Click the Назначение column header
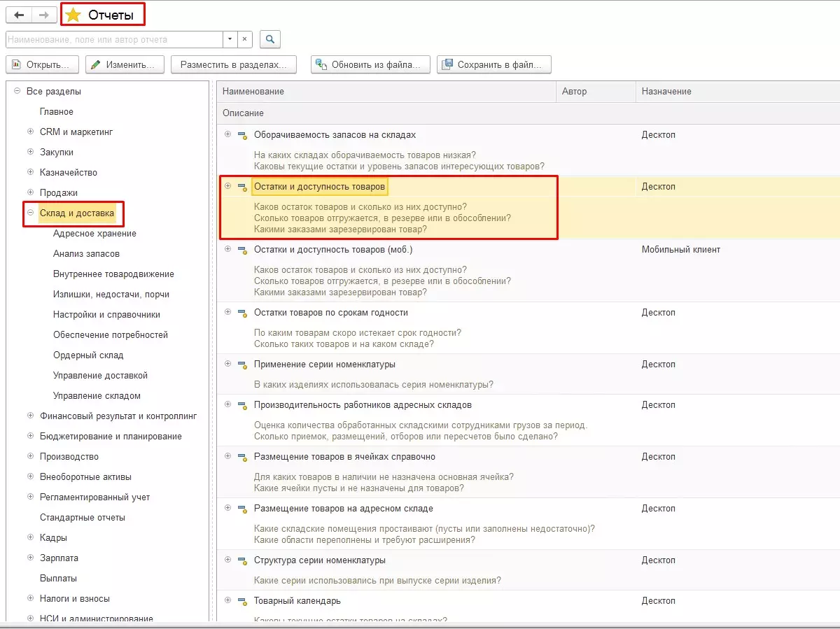 pos(738,92)
